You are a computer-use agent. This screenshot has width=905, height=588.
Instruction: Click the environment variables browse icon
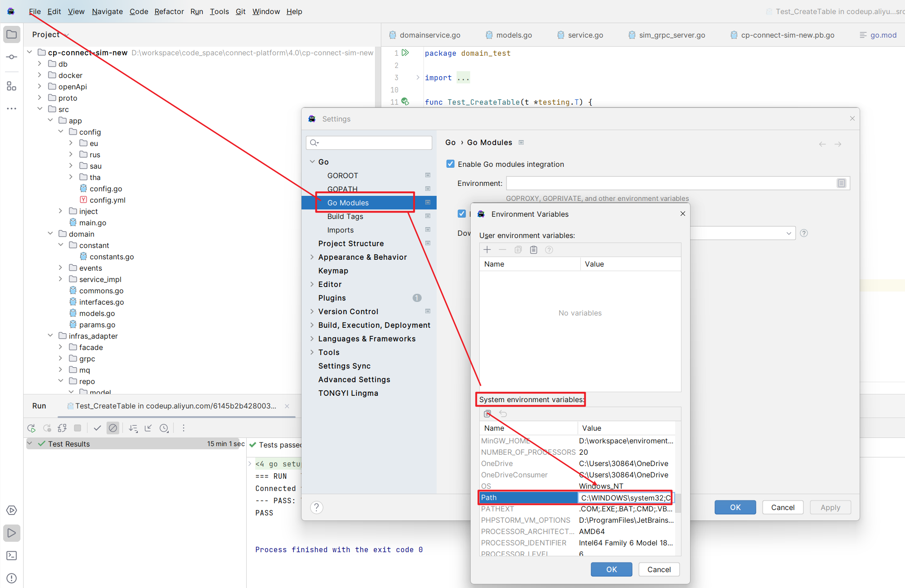tap(842, 183)
